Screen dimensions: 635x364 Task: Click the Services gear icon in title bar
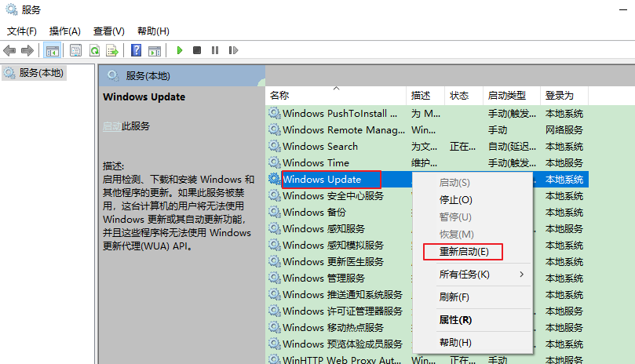(11, 9)
